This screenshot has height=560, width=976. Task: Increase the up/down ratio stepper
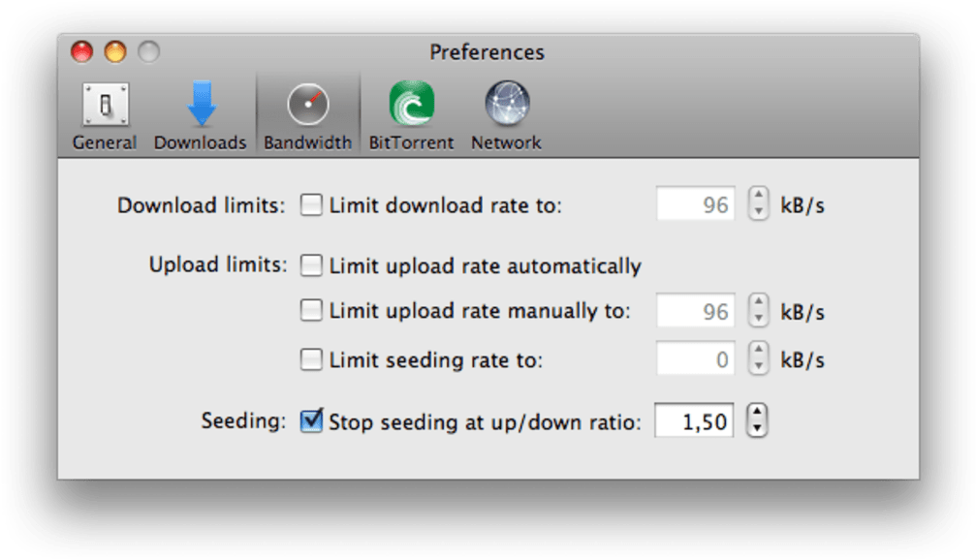point(757,412)
